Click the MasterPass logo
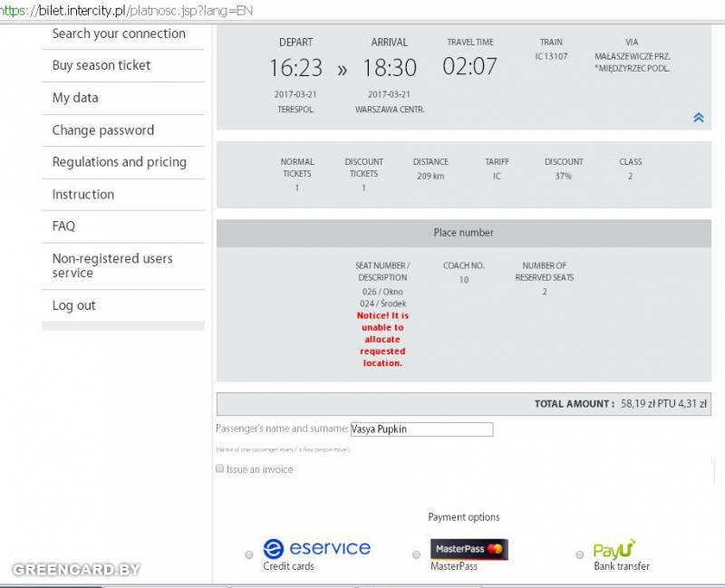This screenshot has width=725, height=588. [x=469, y=549]
